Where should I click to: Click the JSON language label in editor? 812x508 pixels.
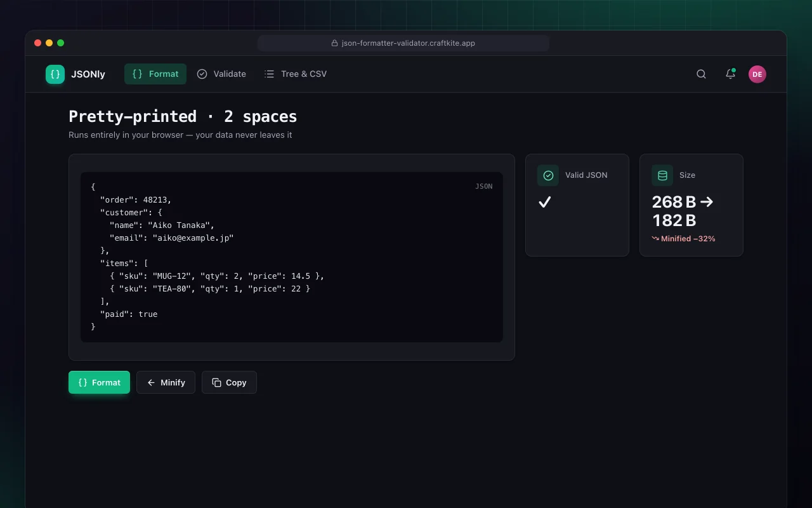(484, 186)
